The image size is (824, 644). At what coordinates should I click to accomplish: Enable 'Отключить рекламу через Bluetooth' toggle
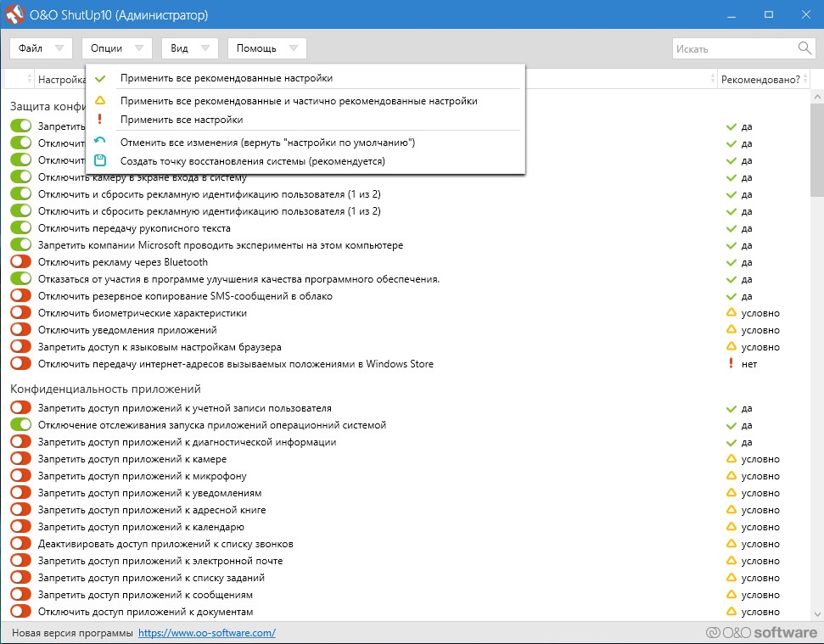(20, 262)
